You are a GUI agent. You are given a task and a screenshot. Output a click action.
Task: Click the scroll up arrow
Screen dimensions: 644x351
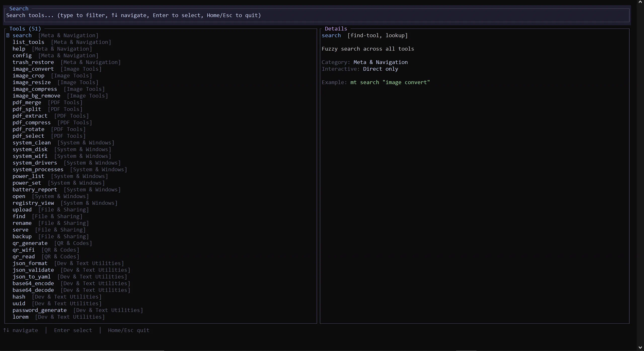(x=640, y=2)
